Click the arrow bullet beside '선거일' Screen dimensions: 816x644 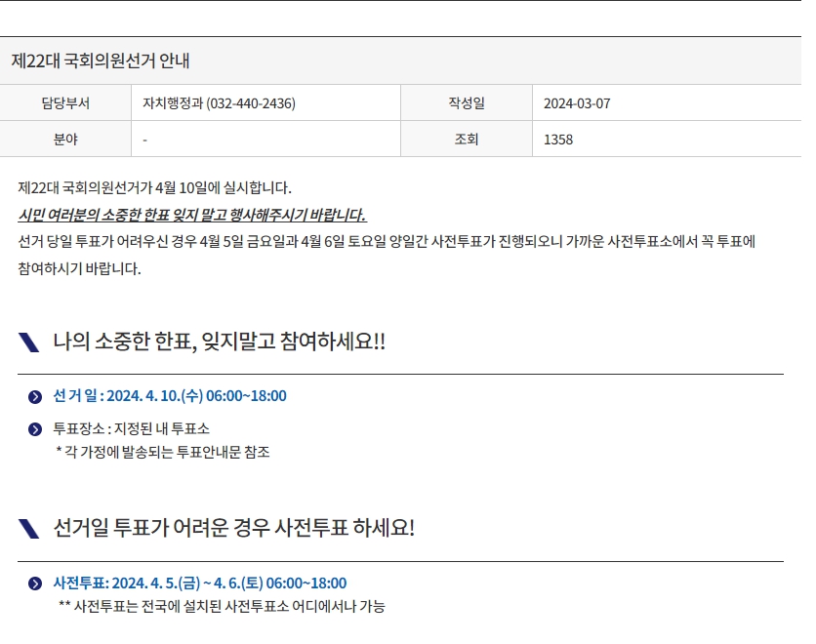pos(35,397)
